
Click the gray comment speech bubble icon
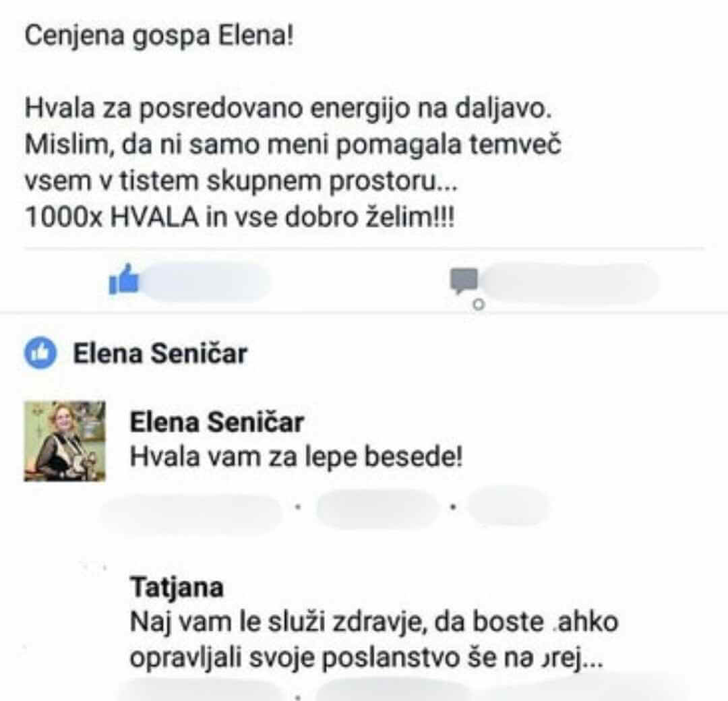(464, 280)
